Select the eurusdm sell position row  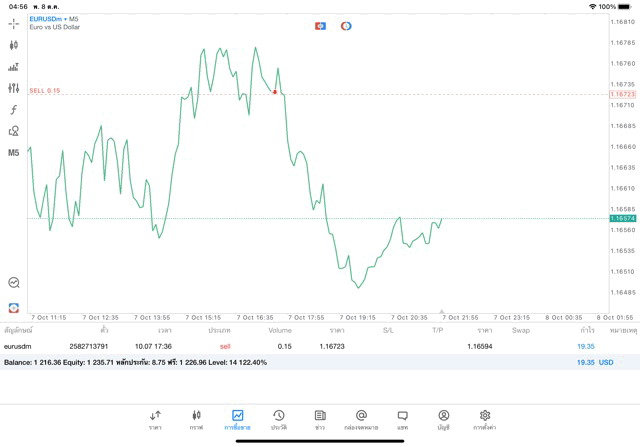(300, 346)
